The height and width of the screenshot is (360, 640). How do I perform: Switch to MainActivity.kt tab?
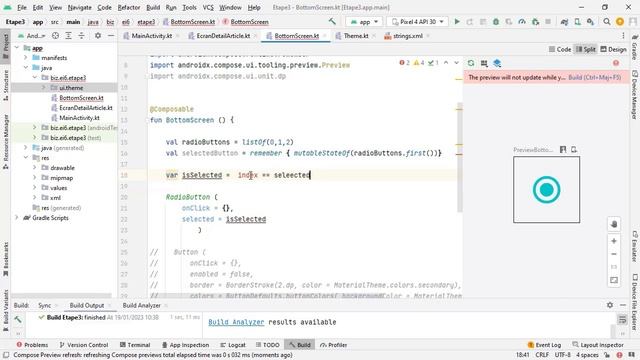151,36
